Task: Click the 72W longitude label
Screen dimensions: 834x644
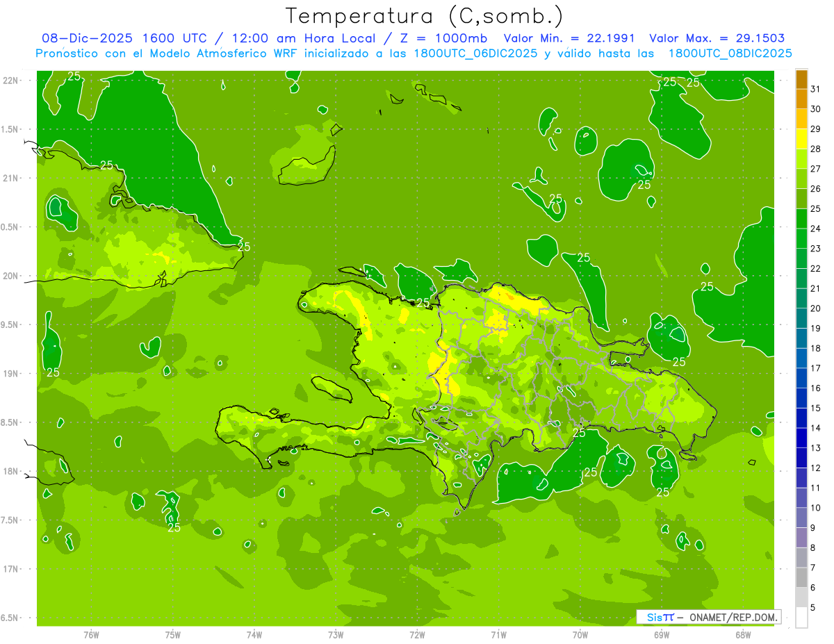Action: click(417, 634)
